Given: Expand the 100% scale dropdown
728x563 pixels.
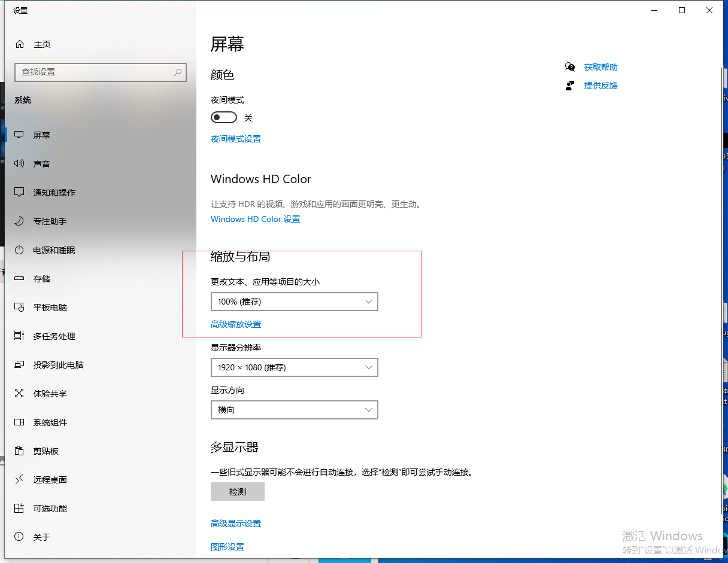Looking at the screenshot, I should click(294, 302).
